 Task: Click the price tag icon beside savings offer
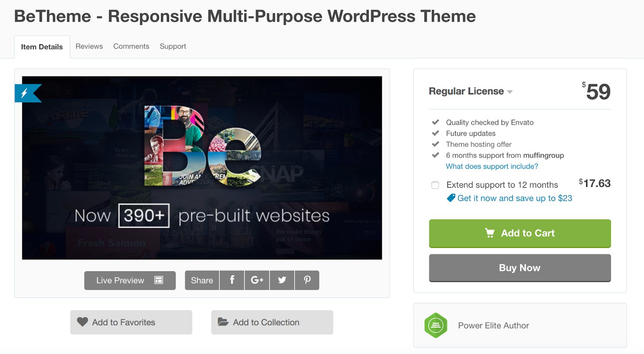[451, 198]
